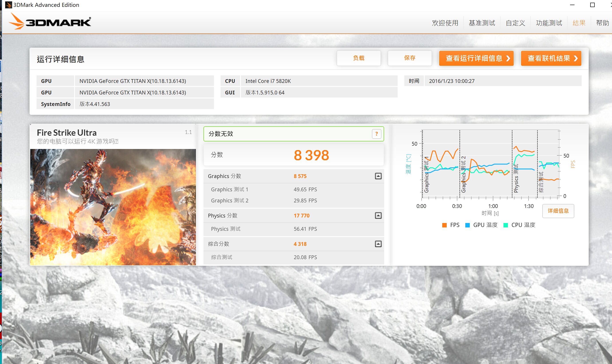Click the 详细信息 button under the chart
The height and width of the screenshot is (364, 612).
click(558, 211)
